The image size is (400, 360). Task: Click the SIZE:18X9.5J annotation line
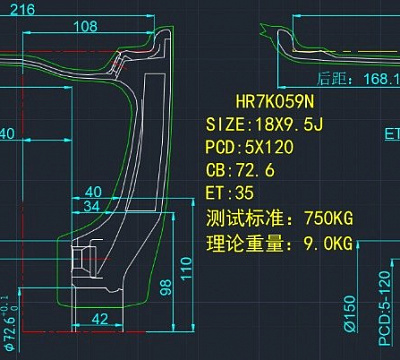tap(264, 124)
